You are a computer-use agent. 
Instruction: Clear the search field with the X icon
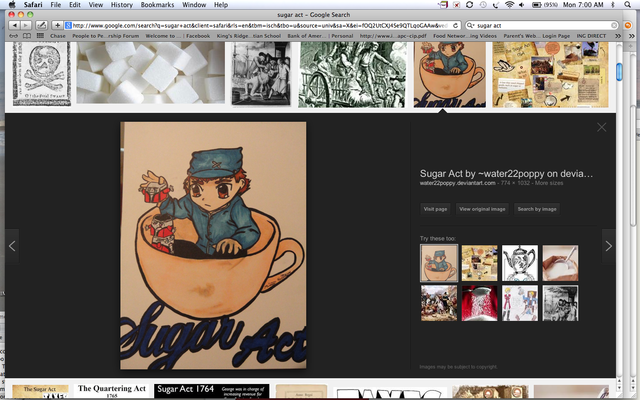[x=613, y=25]
